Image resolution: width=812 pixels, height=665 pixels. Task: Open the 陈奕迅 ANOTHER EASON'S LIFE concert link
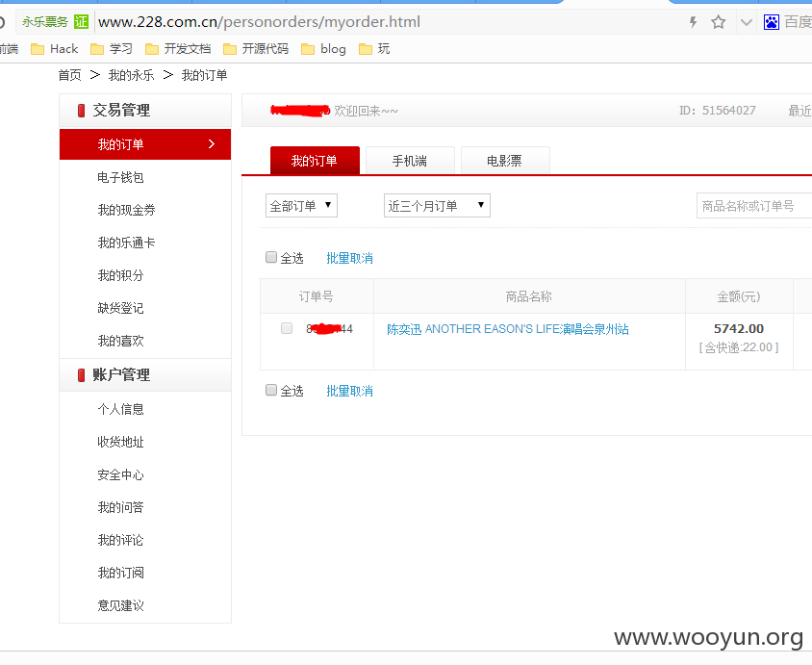(508, 329)
